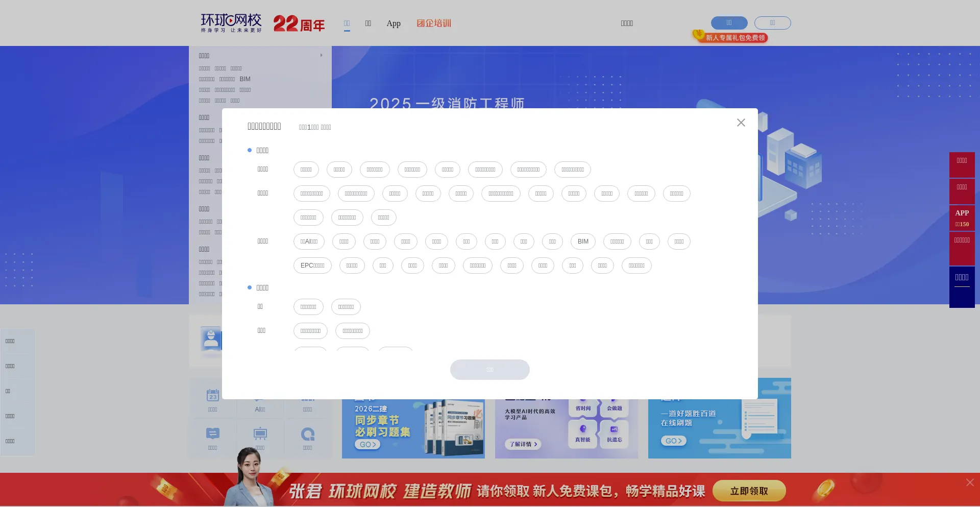
Task: Select the BIM tag in the popup
Action: click(x=582, y=242)
